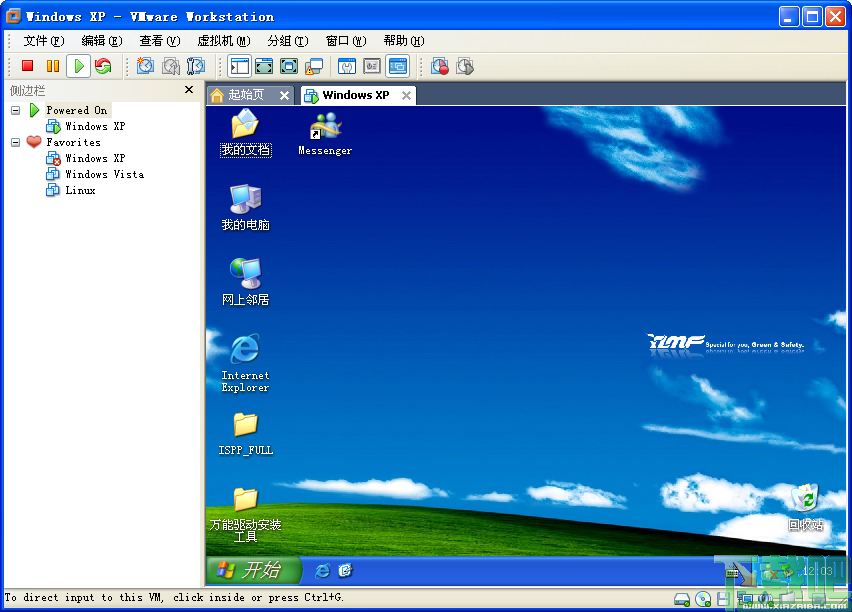Select the Windows XP virtual machine tab
This screenshot has width=852, height=612.
(x=356, y=95)
